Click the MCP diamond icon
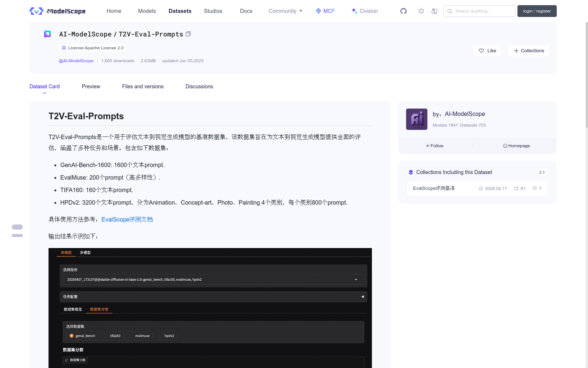The height and width of the screenshot is (368, 588). tap(318, 11)
